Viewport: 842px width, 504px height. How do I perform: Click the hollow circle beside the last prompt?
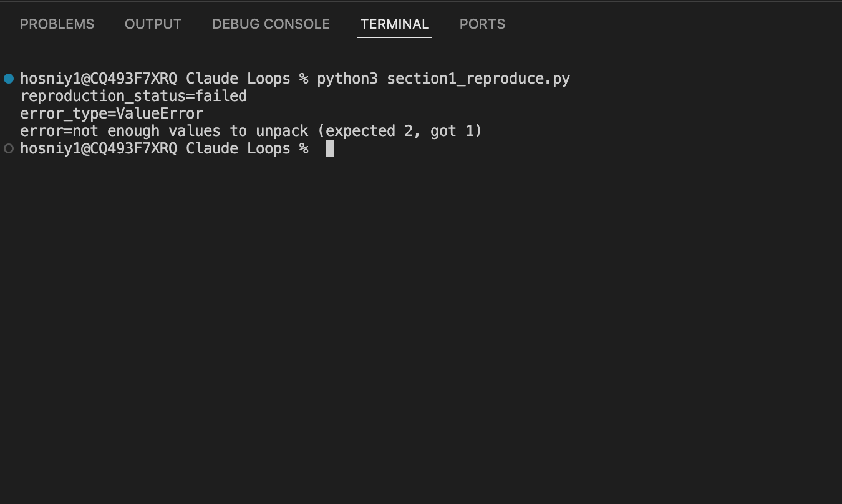click(9, 148)
